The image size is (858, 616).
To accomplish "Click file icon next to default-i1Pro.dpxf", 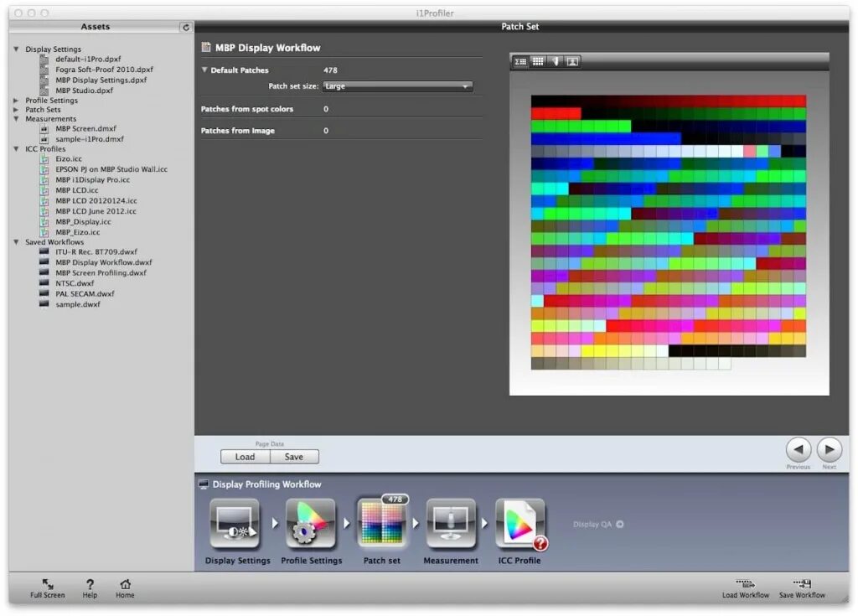I will (x=44, y=60).
